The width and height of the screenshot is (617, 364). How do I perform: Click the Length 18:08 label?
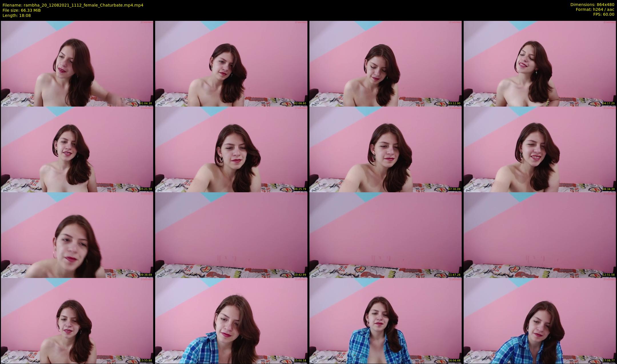point(17,15)
